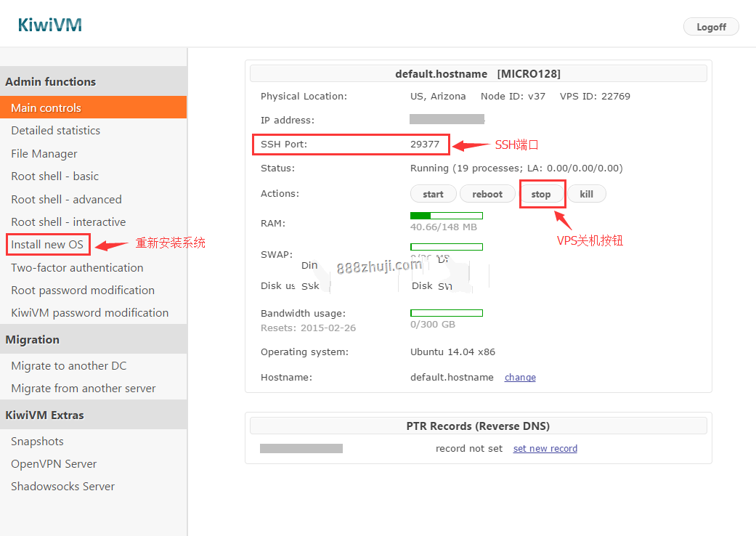Kill the VPS with kill button
Viewport: 756px width, 536px height.
click(x=586, y=194)
